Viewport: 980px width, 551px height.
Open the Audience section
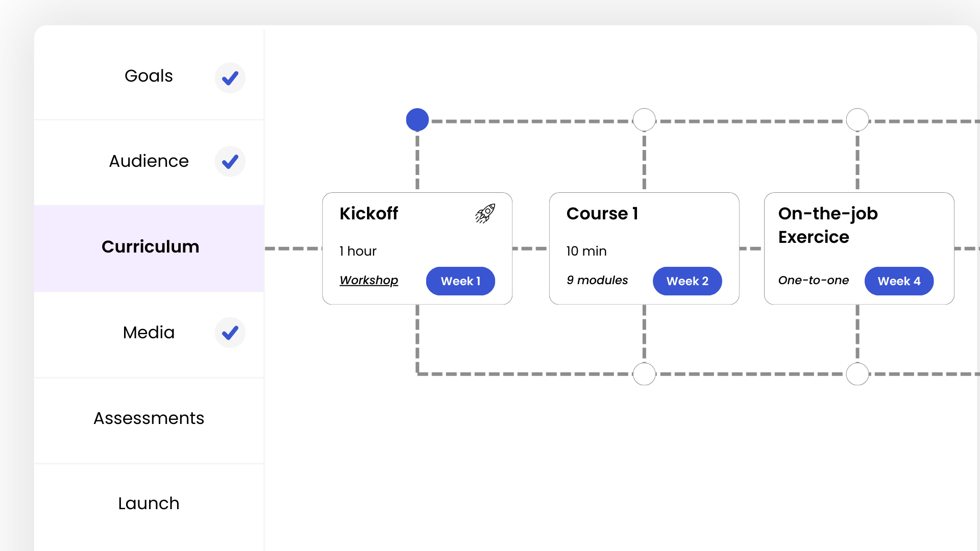click(x=149, y=161)
